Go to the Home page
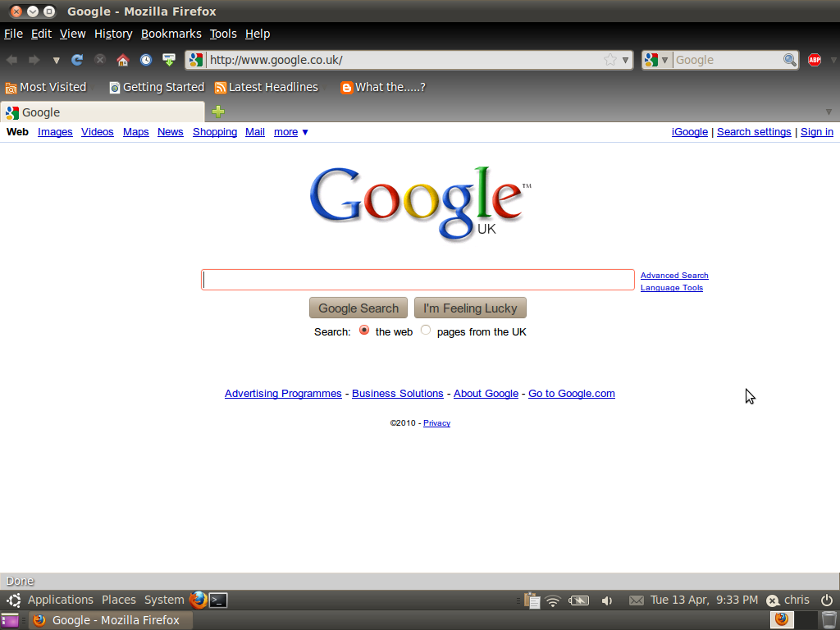The width and height of the screenshot is (840, 630). (x=123, y=60)
